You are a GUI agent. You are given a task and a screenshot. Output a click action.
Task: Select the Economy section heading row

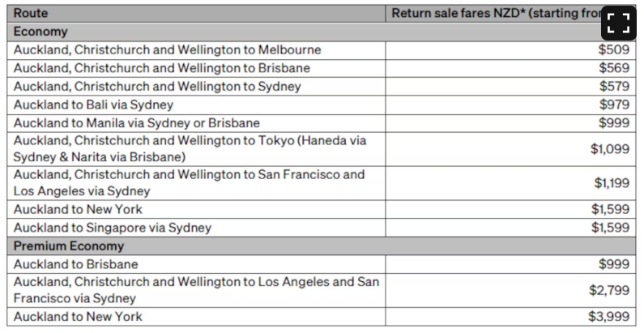[321, 32]
